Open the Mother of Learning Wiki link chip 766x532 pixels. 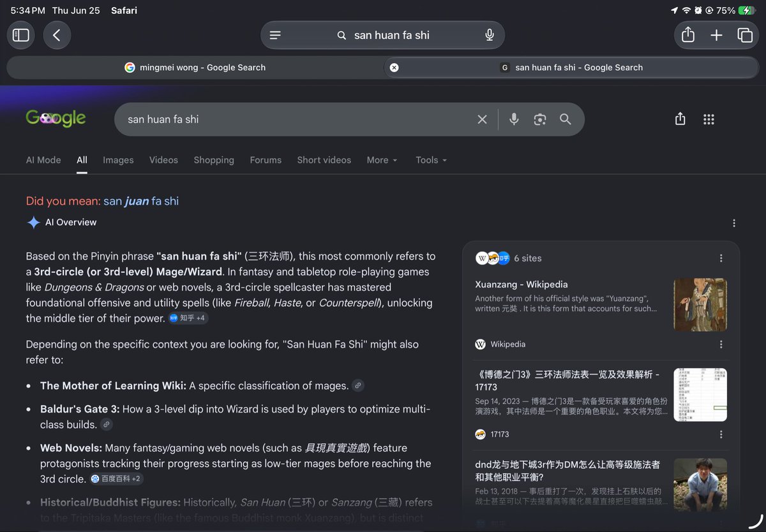[x=358, y=385]
